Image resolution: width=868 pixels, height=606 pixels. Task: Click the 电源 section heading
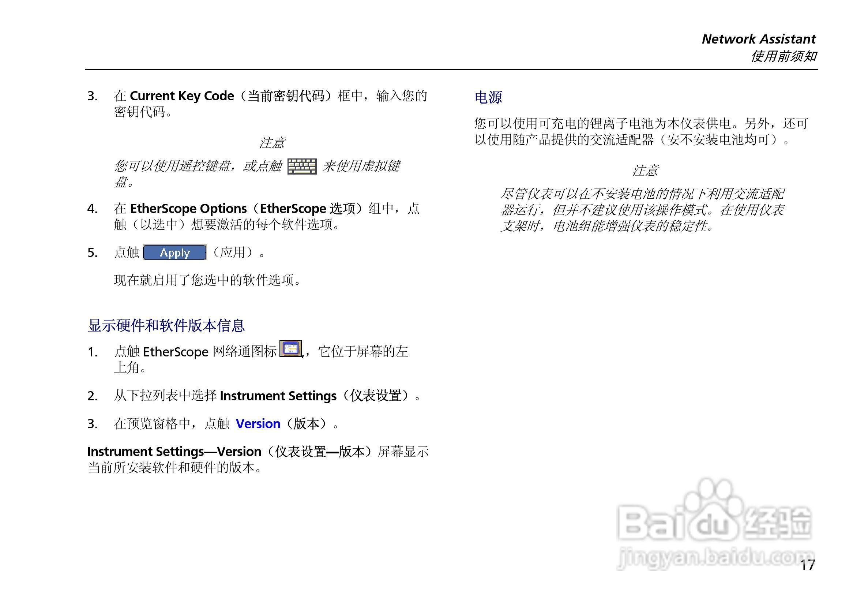(488, 97)
